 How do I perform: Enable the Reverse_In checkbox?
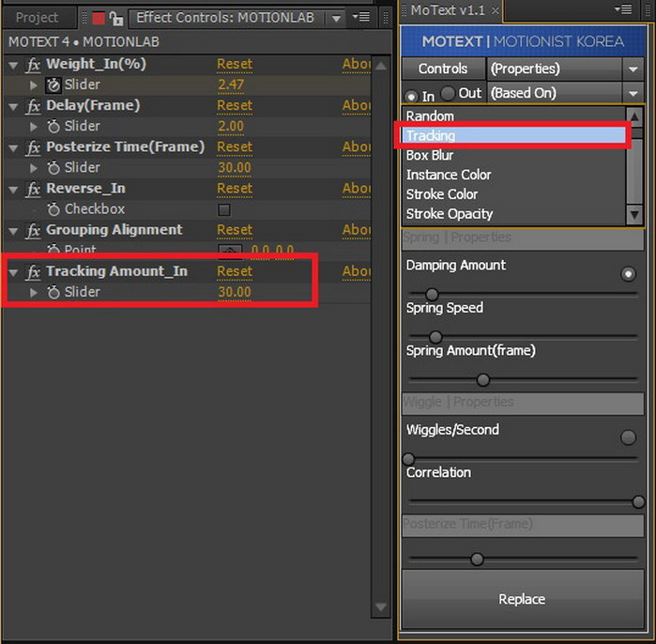click(x=223, y=209)
